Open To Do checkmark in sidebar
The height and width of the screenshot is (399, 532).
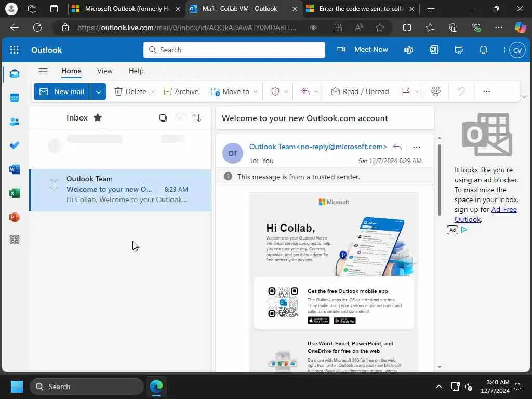coord(15,145)
